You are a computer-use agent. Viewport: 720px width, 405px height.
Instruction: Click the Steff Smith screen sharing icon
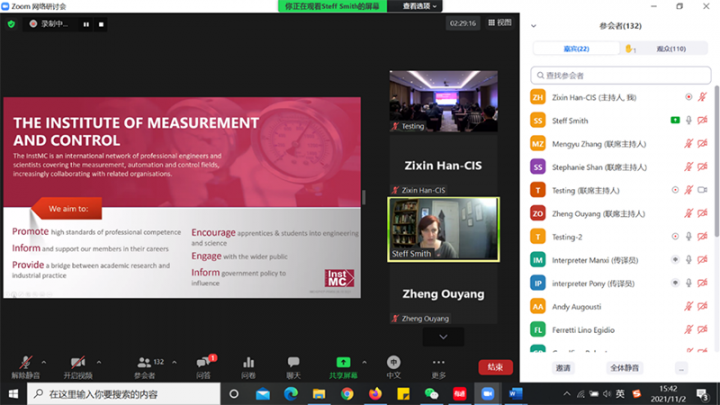(675, 120)
